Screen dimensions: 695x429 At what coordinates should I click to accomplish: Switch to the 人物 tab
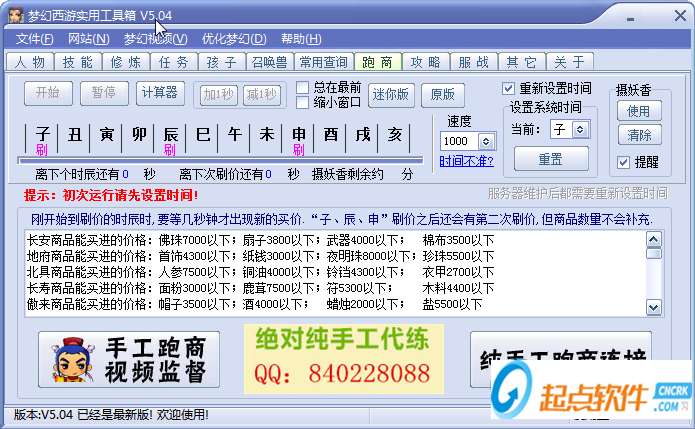click(x=30, y=62)
